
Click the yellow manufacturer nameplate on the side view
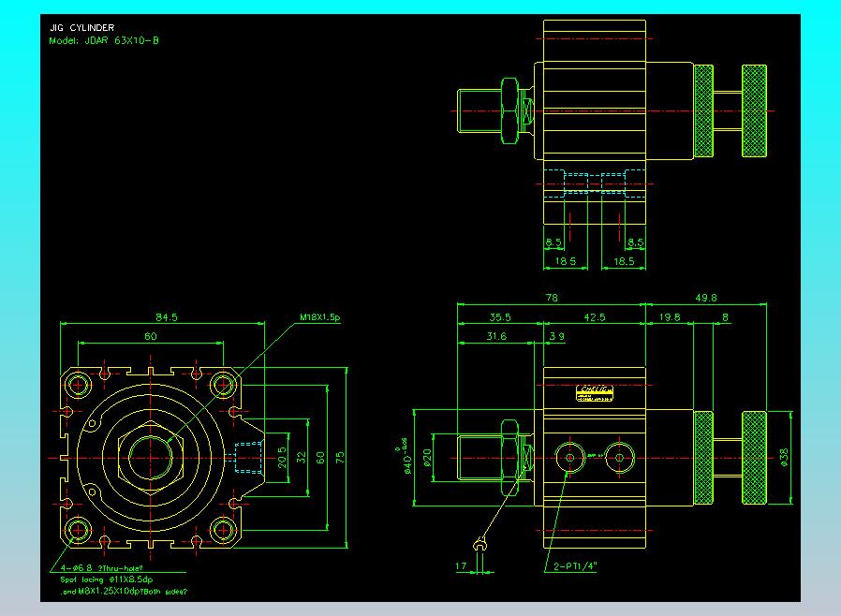[595, 393]
